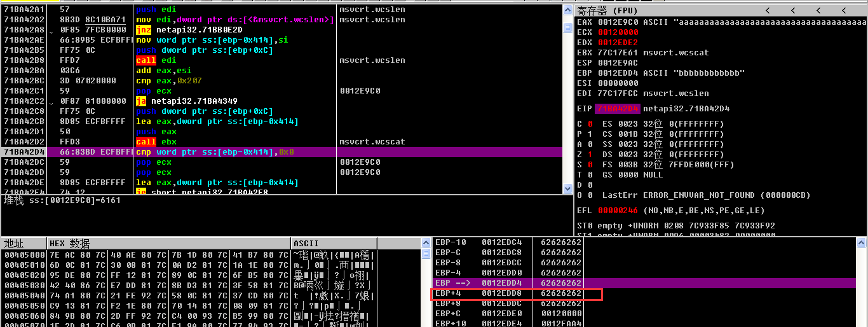Screen dimensions: 868x327
Task: Click leftmost arrow in registers header bar
Action: [x=768, y=11]
